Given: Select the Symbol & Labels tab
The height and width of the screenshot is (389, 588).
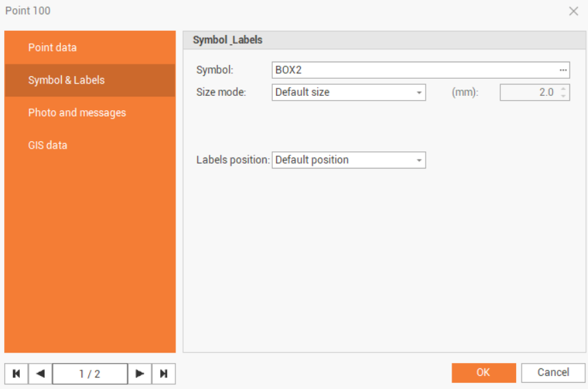Looking at the screenshot, I should pyautogui.click(x=66, y=80).
